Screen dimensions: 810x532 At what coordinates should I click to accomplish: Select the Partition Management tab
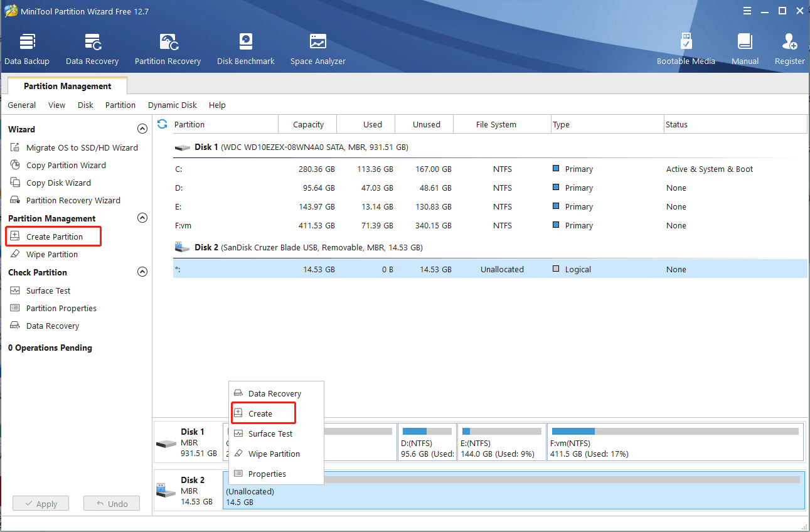[67, 86]
